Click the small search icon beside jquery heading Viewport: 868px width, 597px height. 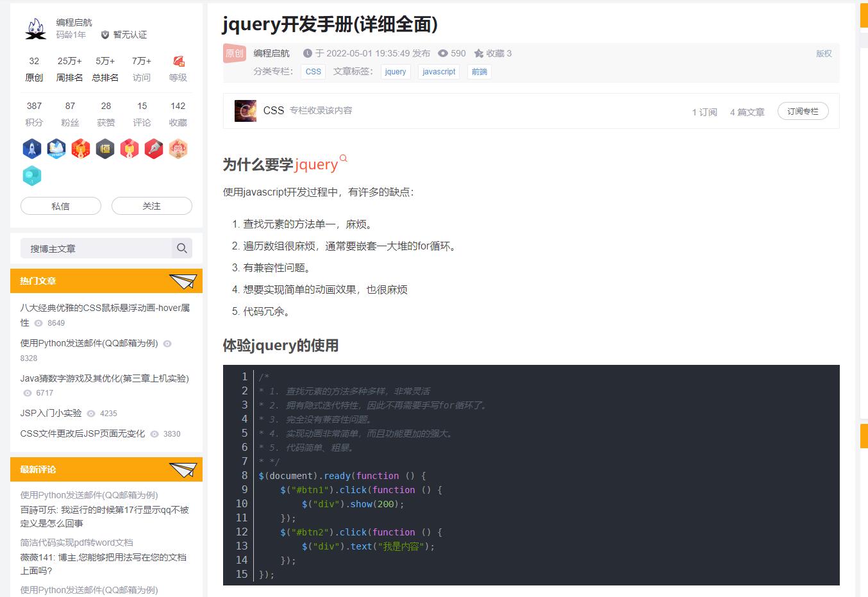pyautogui.click(x=344, y=158)
